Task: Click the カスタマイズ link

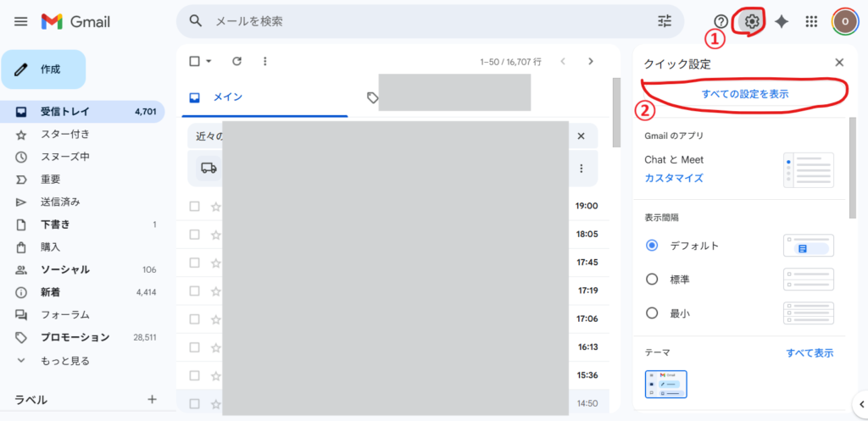Action: tap(674, 178)
